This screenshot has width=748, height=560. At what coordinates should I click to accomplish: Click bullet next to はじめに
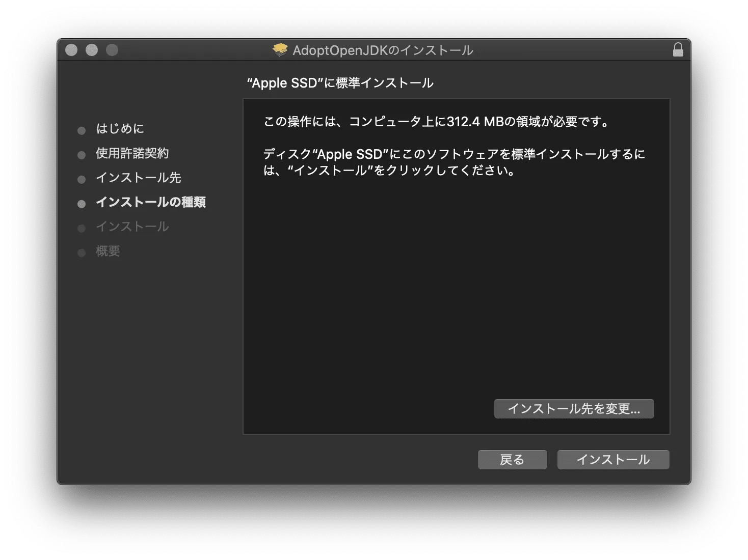pos(82,131)
